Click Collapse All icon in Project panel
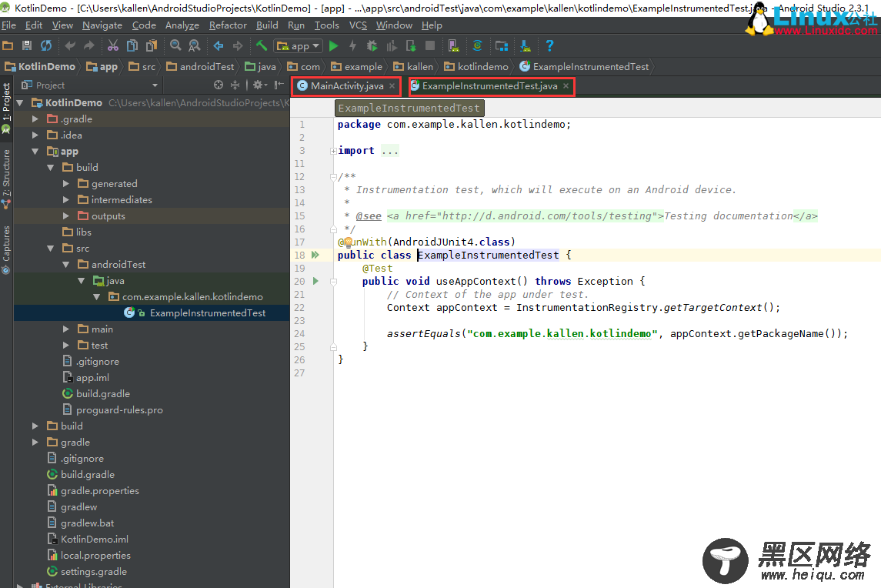 (x=235, y=85)
